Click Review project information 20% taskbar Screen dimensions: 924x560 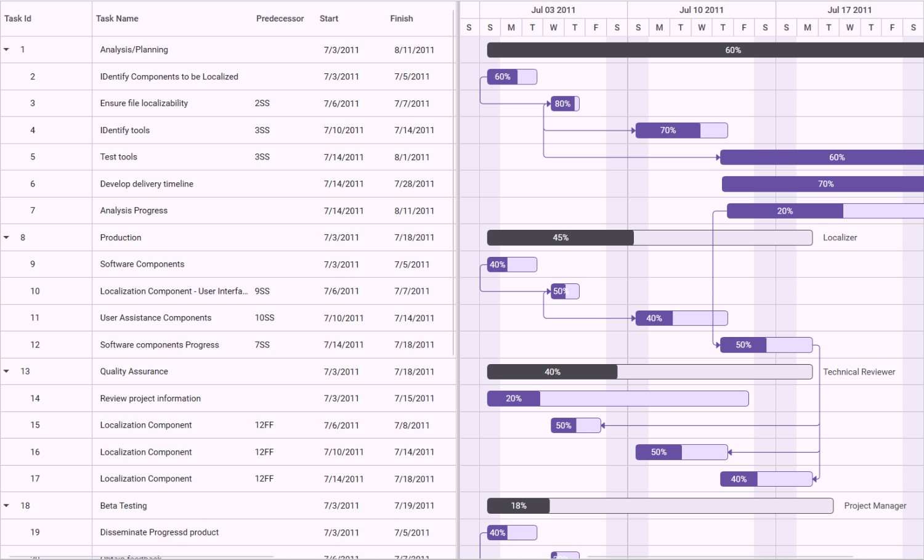pyautogui.click(x=618, y=399)
